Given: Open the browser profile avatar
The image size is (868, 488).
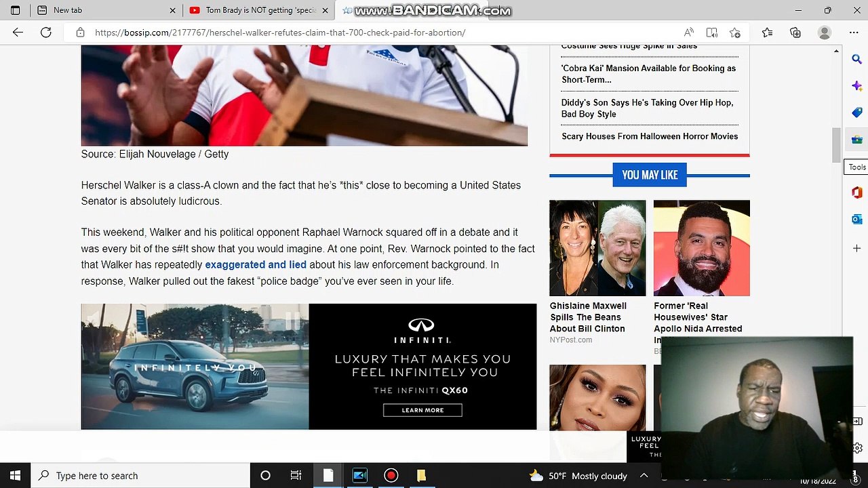Looking at the screenshot, I should coord(825,33).
